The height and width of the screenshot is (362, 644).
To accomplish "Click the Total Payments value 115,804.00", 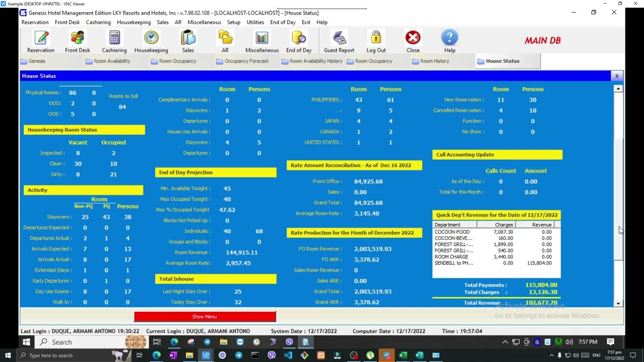I will [541, 285].
